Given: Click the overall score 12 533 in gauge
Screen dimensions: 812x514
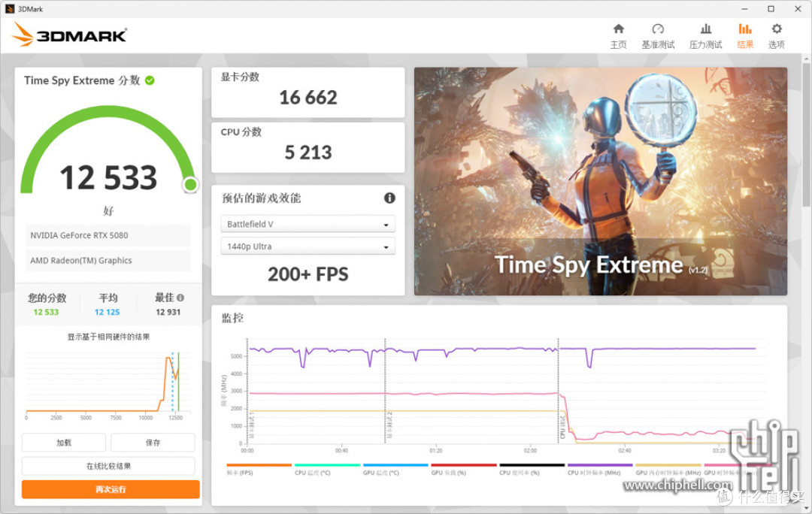Looking at the screenshot, I should [x=108, y=177].
